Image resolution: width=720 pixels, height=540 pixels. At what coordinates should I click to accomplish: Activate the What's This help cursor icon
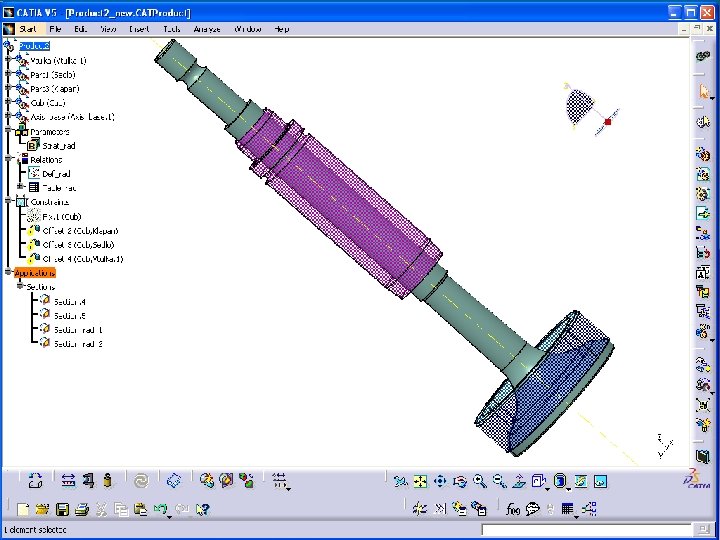point(202,509)
